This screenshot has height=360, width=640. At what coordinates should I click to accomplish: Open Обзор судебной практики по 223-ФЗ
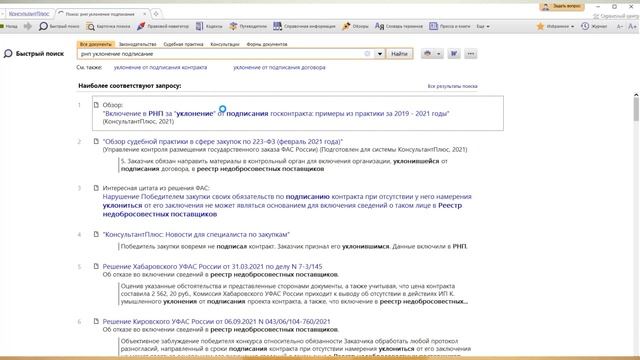click(x=223, y=142)
